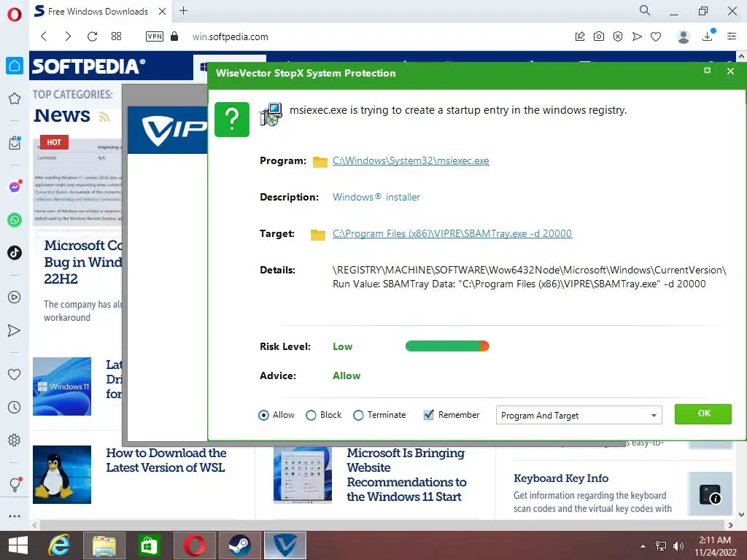Open sidebar three-dots more menu
Viewport: 747px width, 560px height.
15,516
